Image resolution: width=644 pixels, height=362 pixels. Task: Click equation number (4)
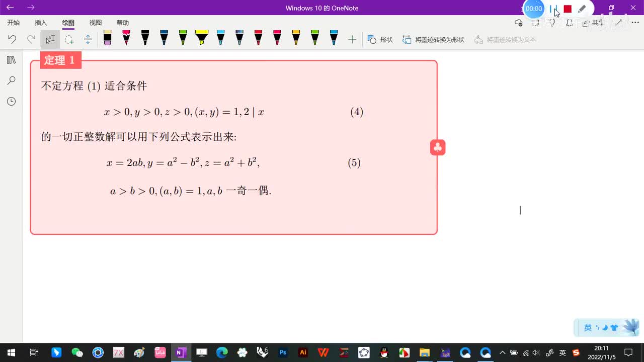pos(357,112)
